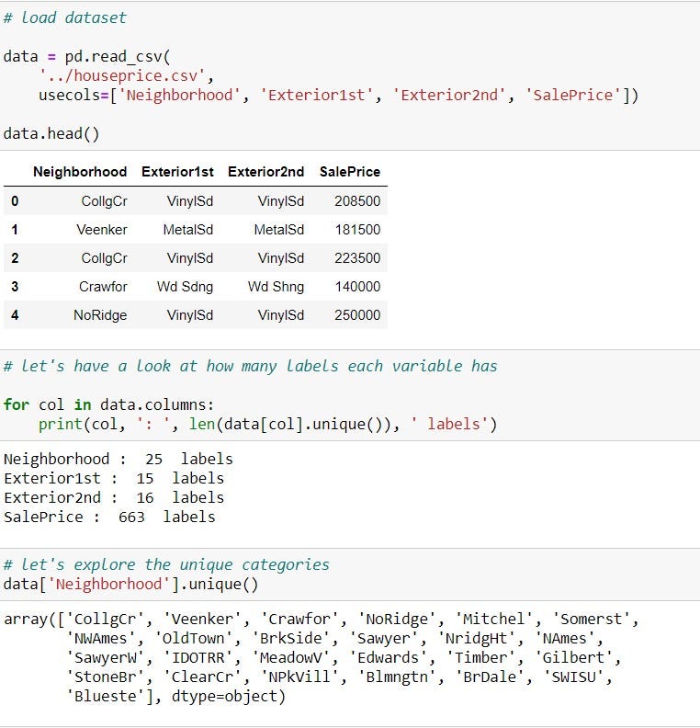The width and height of the screenshot is (700, 728).
Task: Click the '# load dataset' comment line
Action: (64, 17)
